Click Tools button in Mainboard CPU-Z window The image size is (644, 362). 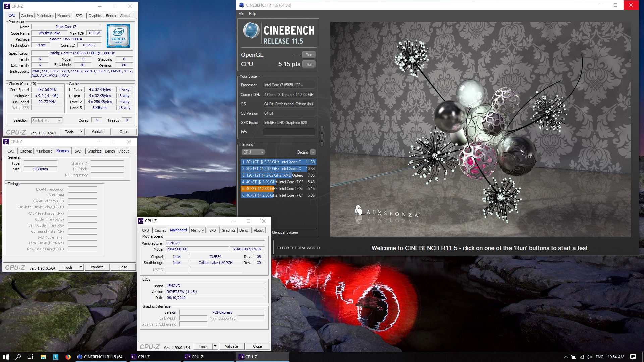[203, 346]
